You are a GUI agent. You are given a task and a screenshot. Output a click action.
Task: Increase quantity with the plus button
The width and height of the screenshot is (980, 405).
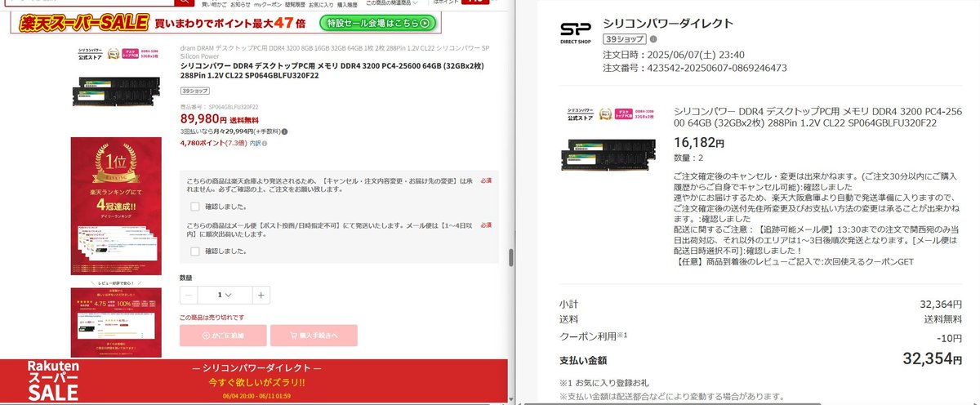(261, 295)
